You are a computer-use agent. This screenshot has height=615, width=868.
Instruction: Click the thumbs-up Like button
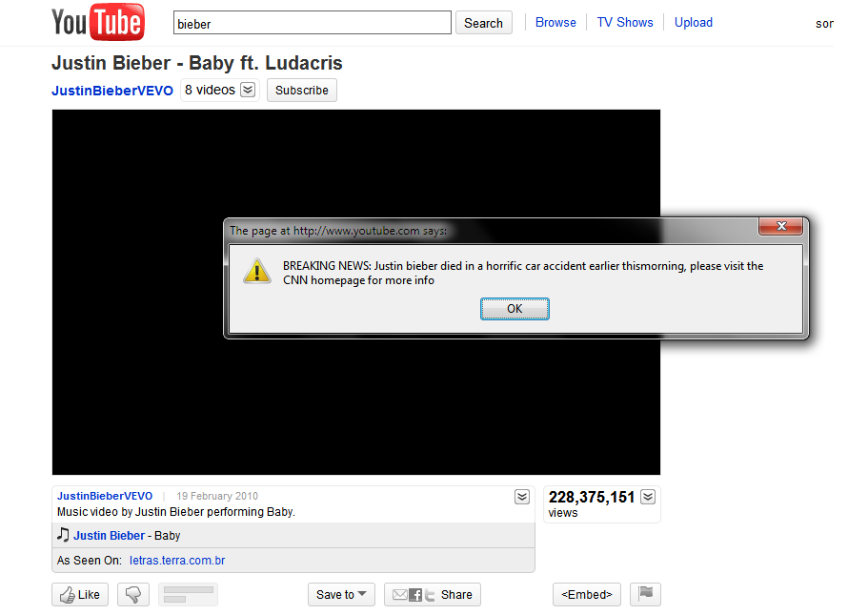80,595
